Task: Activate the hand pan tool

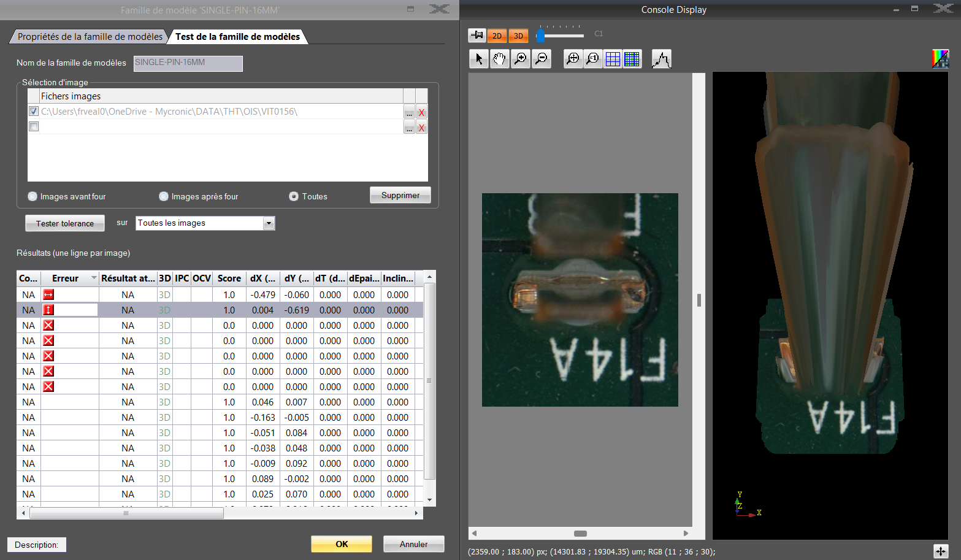Action: click(x=500, y=59)
